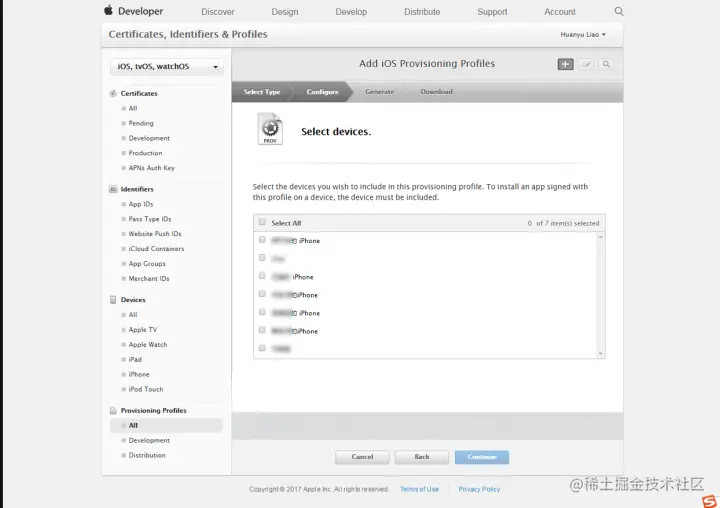Click the Provisioning Profiles section icon
Screen dimensions: 720x508
[x=113, y=411]
